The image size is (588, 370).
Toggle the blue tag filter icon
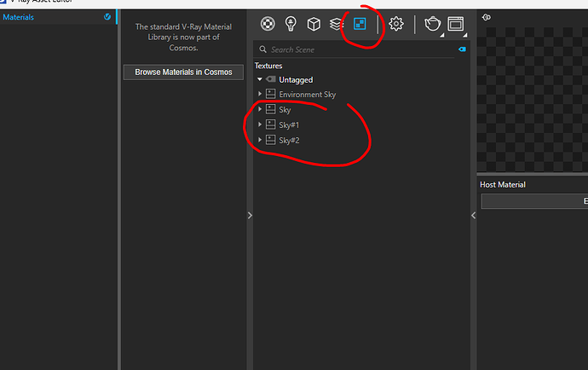click(x=462, y=49)
